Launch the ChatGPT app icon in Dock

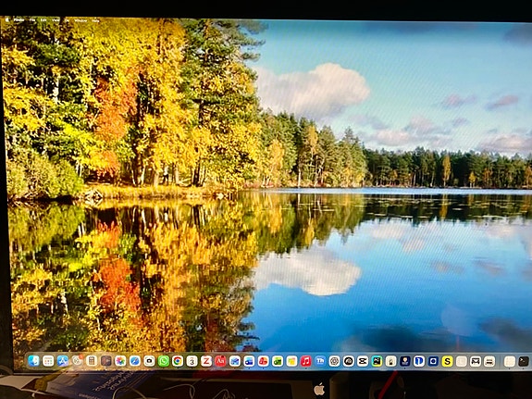[334, 361]
